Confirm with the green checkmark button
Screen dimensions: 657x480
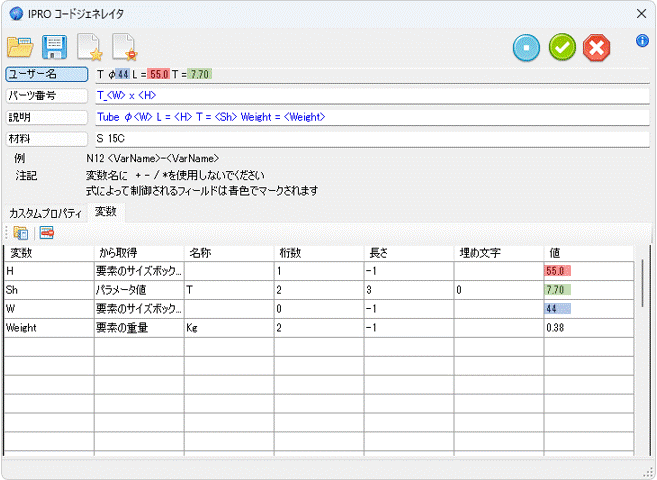click(x=562, y=48)
